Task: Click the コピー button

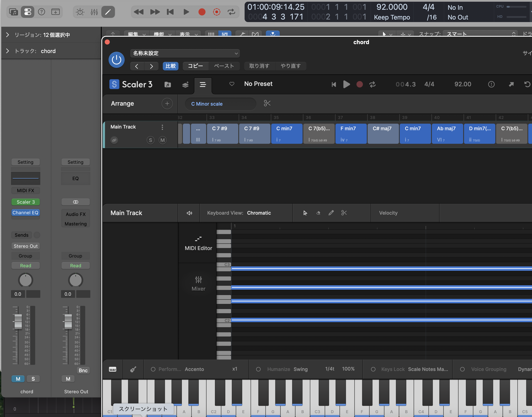Action: pos(195,66)
